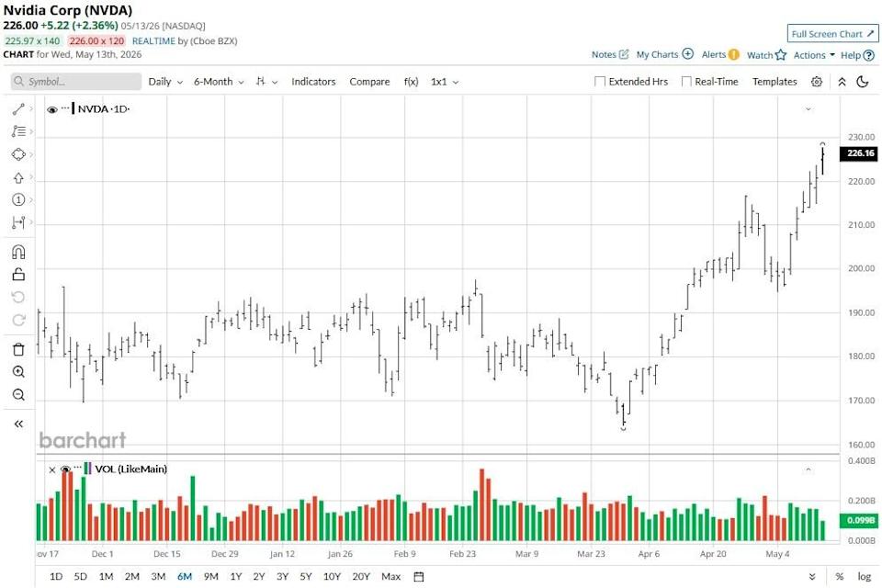Choose the shapes drawing tool

point(18,154)
